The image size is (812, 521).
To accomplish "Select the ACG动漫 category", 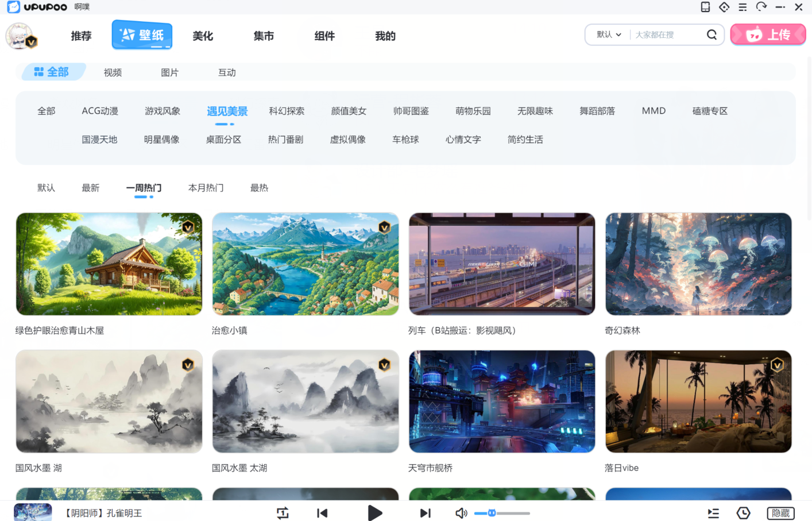I will (100, 111).
